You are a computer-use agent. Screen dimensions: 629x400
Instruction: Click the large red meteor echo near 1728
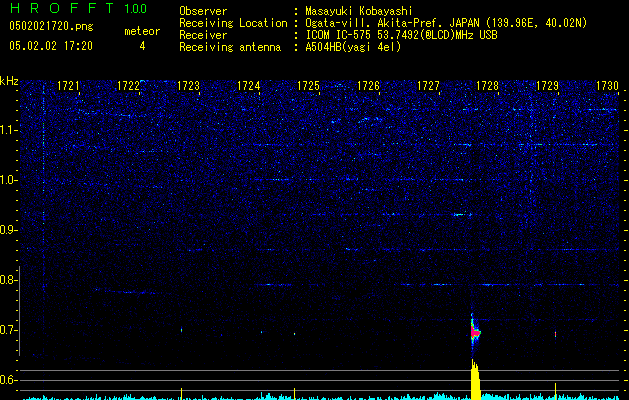pyautogui.click(x=475, y=332)
